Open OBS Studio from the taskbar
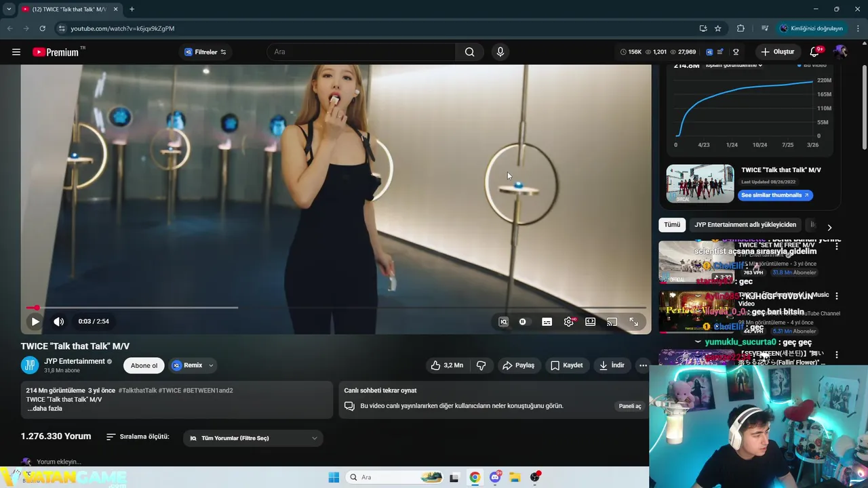This screenshot has width=868, height=488. click(x=535, y=477)
